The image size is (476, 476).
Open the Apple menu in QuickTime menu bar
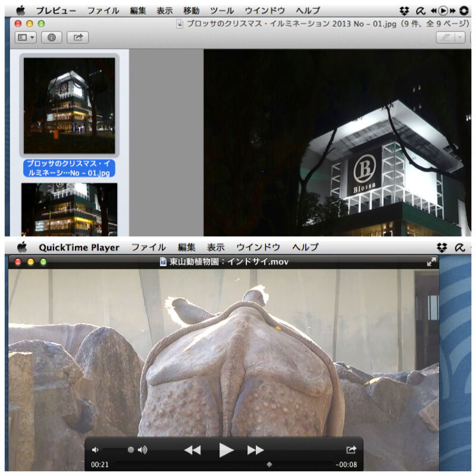(x=21, y=248)
